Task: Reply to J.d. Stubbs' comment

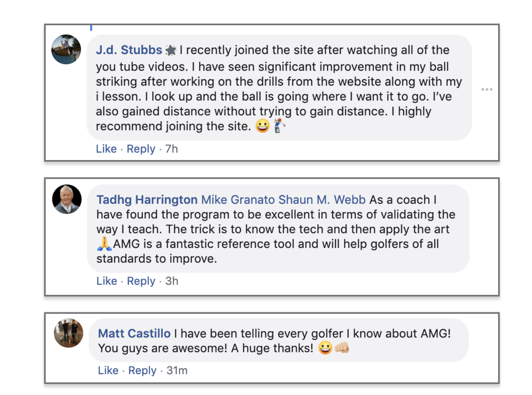Action: click(x=141, y=149)
